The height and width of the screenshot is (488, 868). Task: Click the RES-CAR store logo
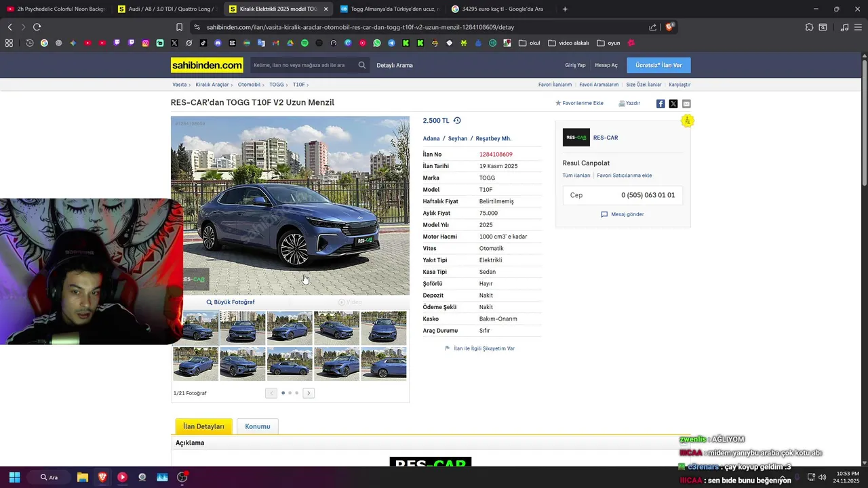point(576,138)
